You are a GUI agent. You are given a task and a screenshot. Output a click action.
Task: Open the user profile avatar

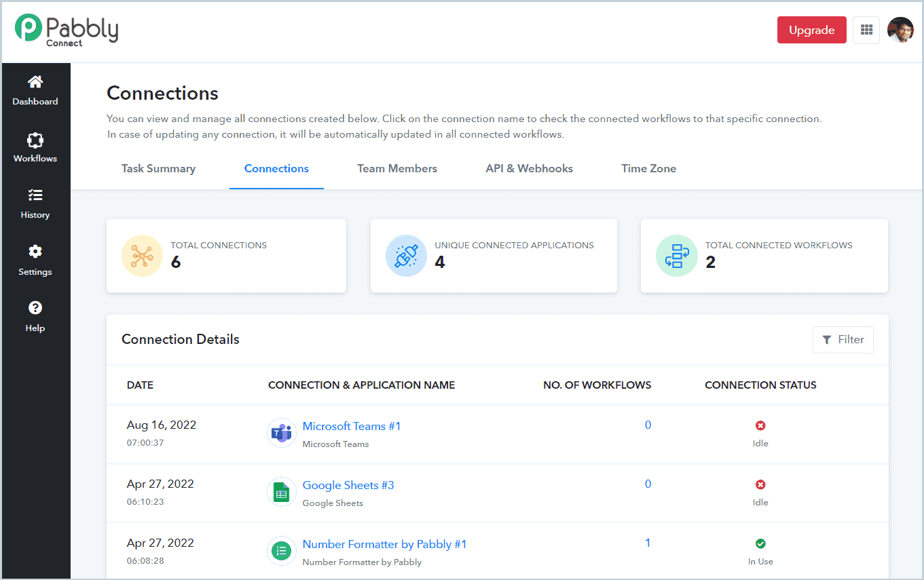pyautogui.click(x=900, y=30)
